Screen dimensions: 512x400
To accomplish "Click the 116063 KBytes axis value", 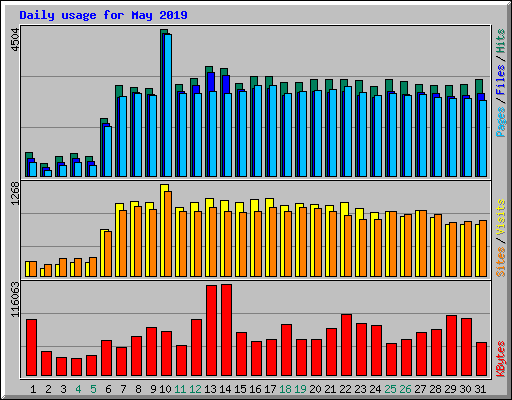I will (x=15, y=299).
